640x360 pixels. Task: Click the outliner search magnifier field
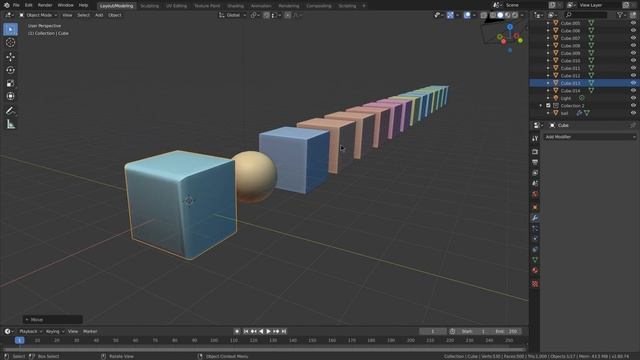586,15
